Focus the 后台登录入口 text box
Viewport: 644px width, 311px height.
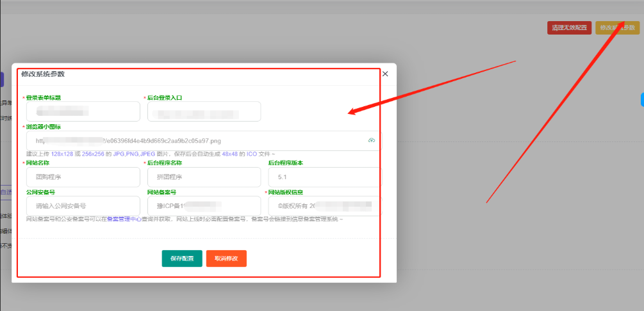204,112
